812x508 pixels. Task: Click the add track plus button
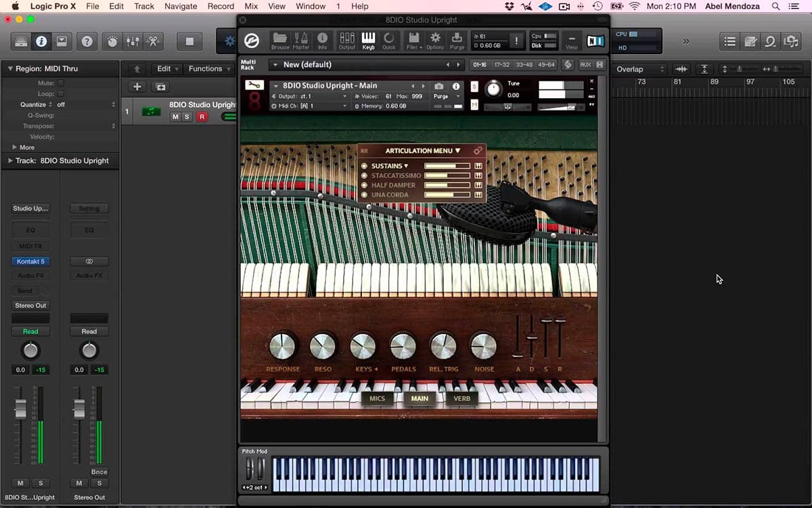pyautogui.click(x=137, y=87)
